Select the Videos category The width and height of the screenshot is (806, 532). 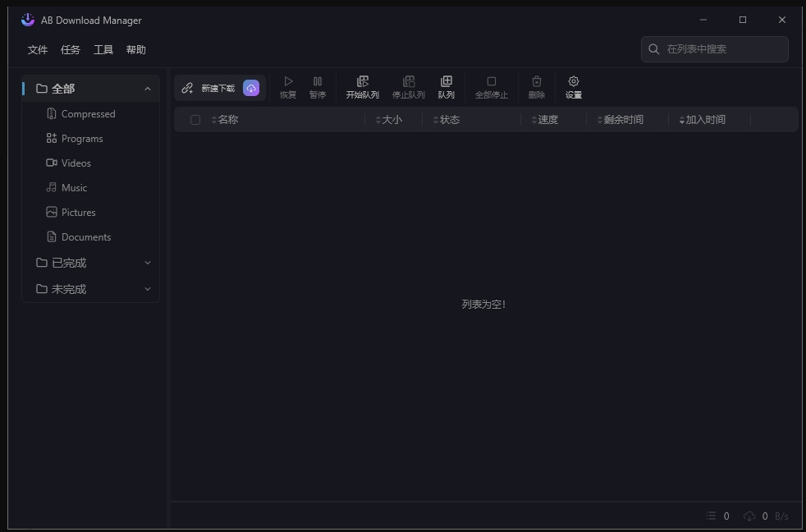[x=91, y=163]
